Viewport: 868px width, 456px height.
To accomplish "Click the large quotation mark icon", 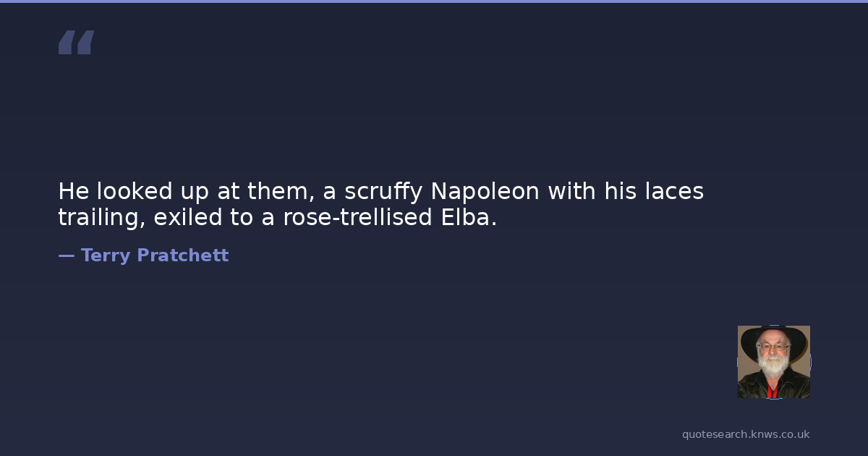I will pos(76,43).
